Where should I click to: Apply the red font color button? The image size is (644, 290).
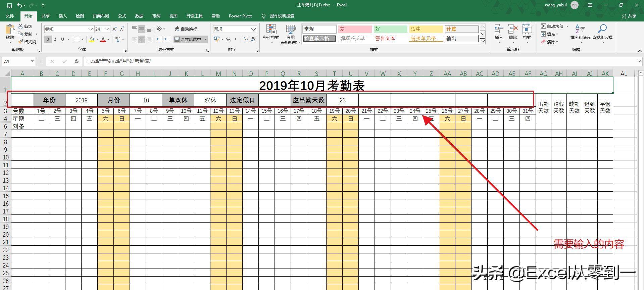click(103, 39)
